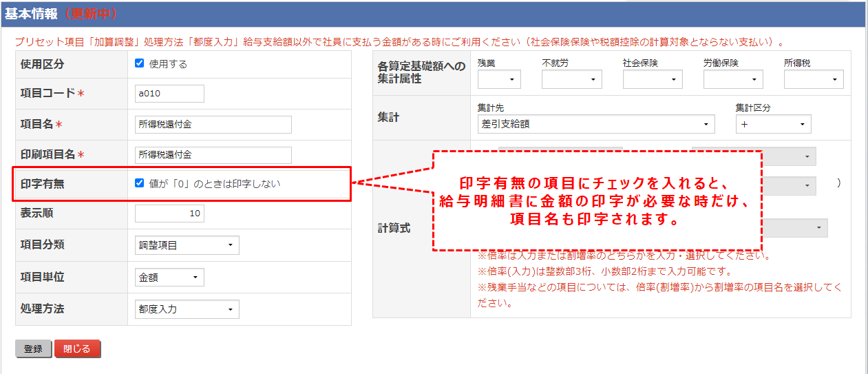Open the 項目分類 dropdown

187,245
